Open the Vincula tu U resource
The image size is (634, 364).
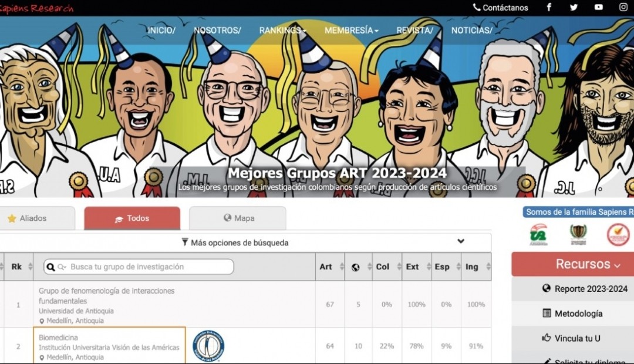tap(577, 339)
